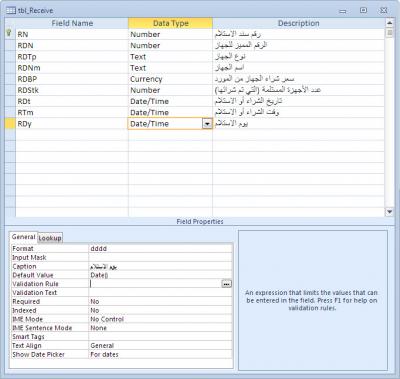Viewport: 400px width, 379px height.
Task: Select the RDTp field name cell
Action: pos(72,57)
